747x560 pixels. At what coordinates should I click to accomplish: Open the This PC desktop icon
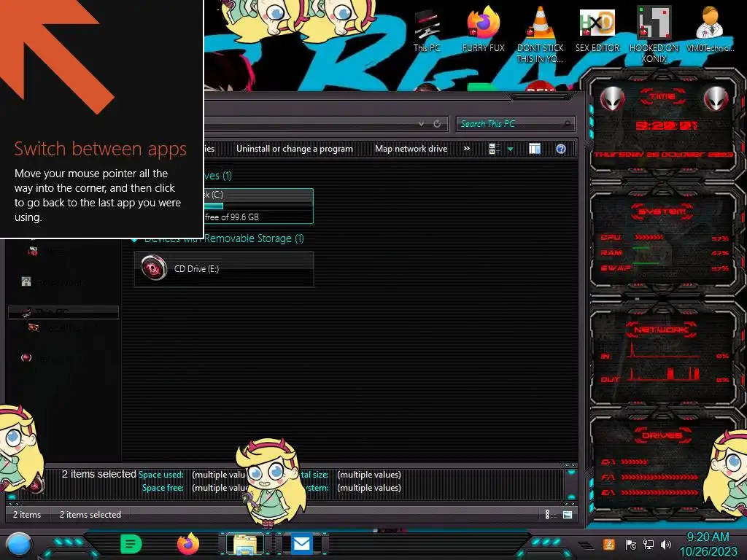[426, 31]
